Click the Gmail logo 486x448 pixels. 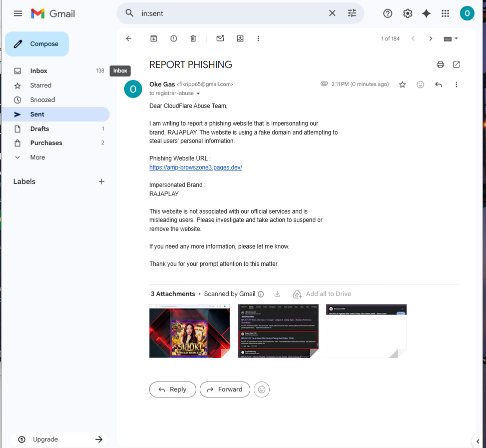[x=53, y=13]
